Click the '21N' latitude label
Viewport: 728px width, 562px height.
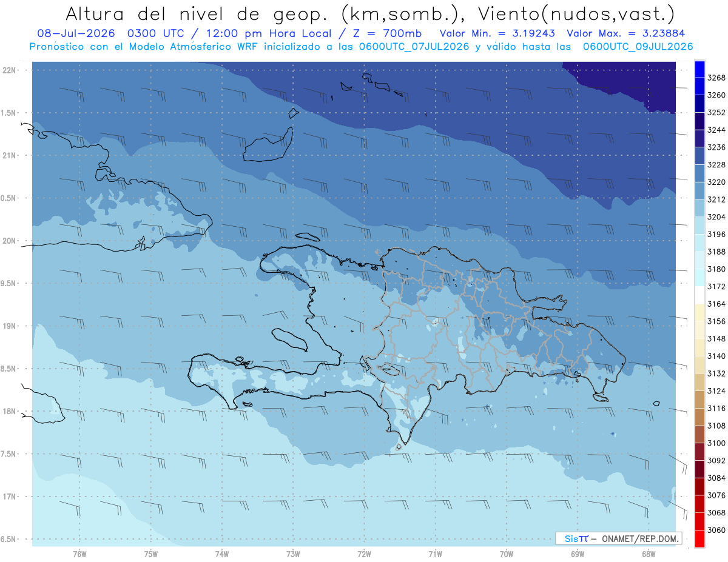pos(10,156)
